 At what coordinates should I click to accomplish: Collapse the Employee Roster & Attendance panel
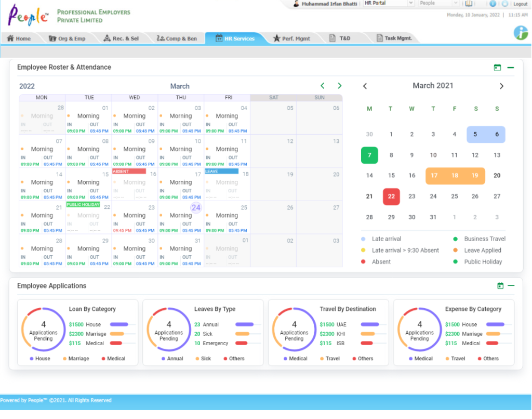(511, 68)
